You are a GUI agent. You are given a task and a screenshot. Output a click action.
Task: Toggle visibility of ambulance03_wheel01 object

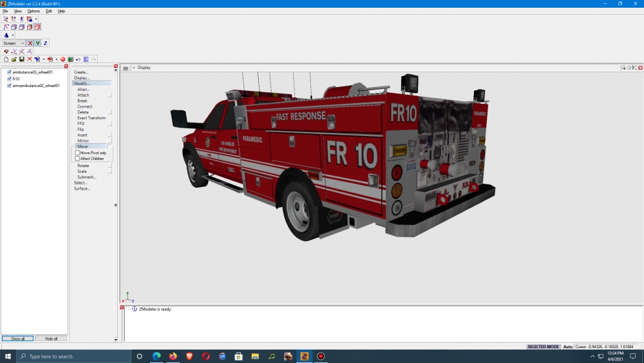coord(9,72)
